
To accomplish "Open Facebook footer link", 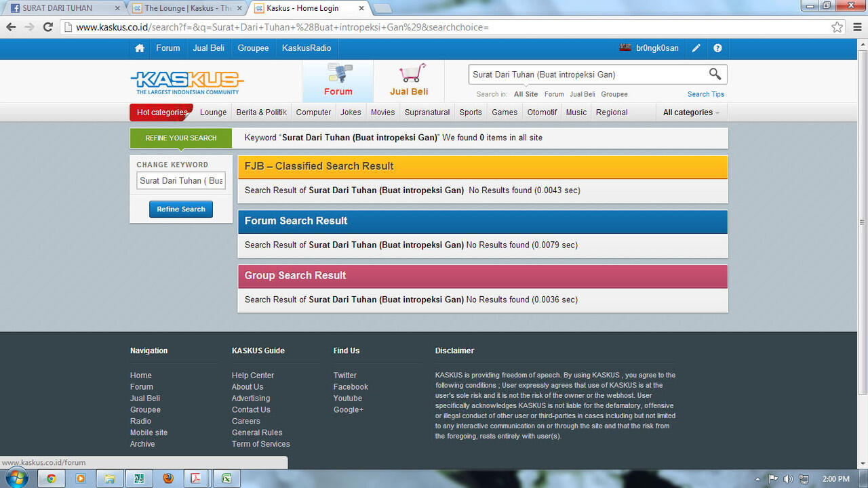I will (351, 387).
